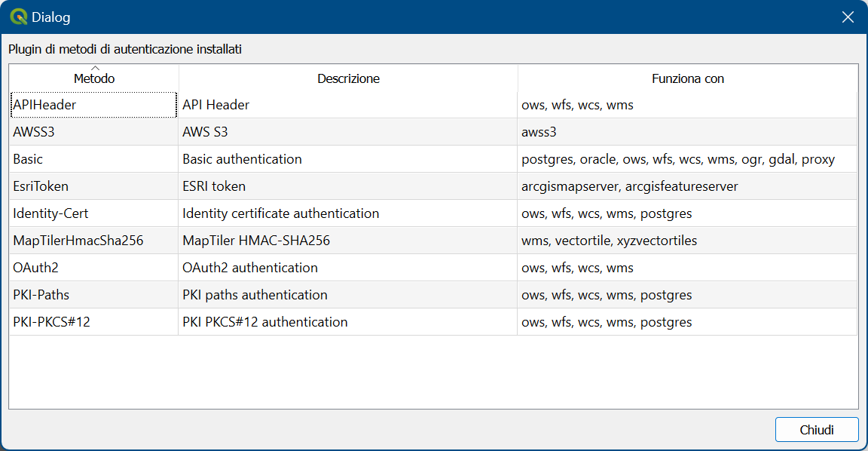Select the OAuth2 method cell
The height and width of the screenshot is (451, 868).
tap(93, 268)
